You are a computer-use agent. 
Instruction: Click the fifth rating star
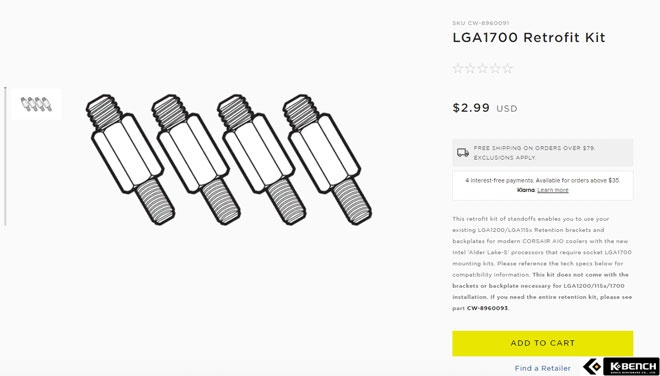click(508, 69)
